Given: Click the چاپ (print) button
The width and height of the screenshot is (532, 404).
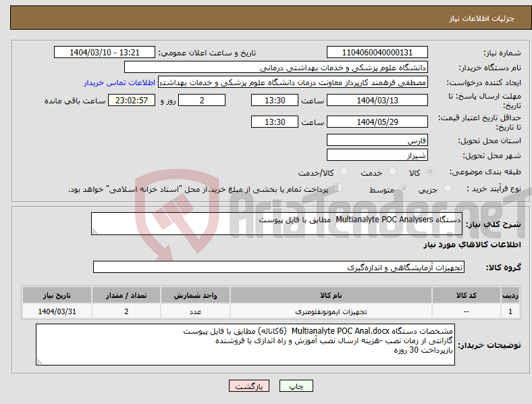Looking at the screenshot, I should 296,386.
